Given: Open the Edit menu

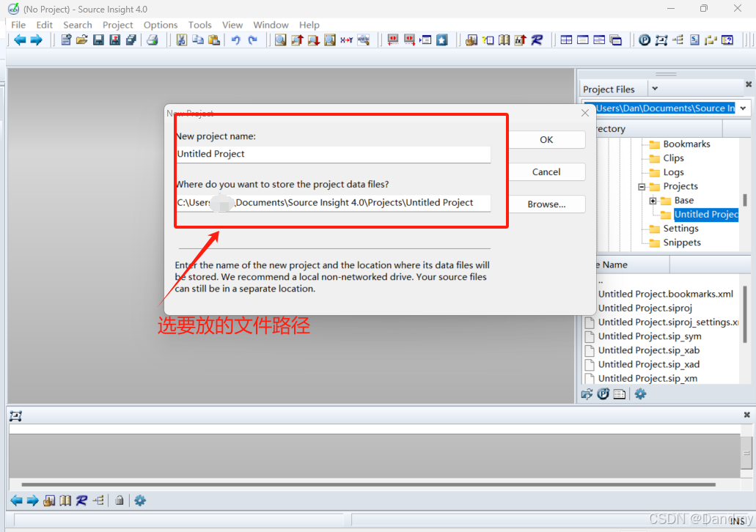Looking at the screenshot, I should tap(44, 25).
